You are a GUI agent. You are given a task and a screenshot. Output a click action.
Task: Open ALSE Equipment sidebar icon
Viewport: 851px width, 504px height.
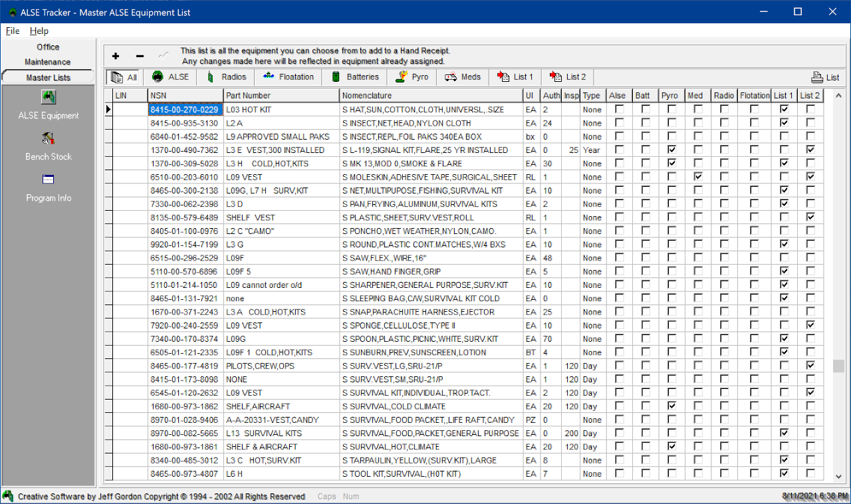click(49, 98)
